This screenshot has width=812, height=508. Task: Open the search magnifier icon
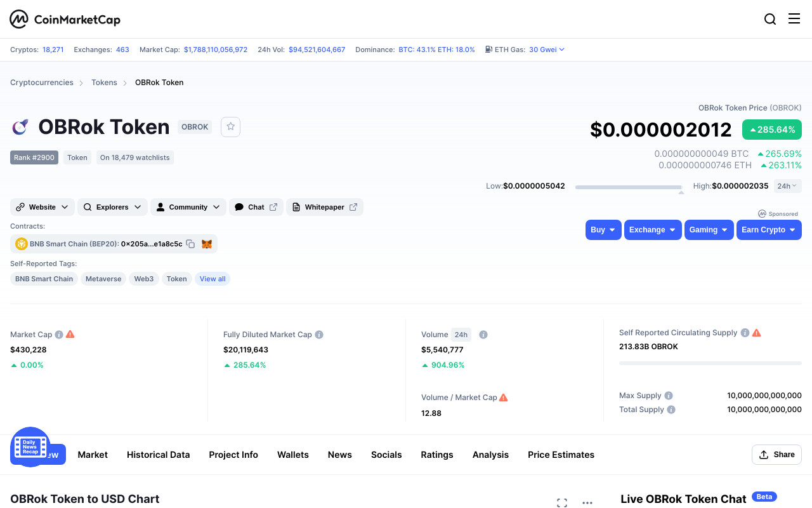click(770, 19)
